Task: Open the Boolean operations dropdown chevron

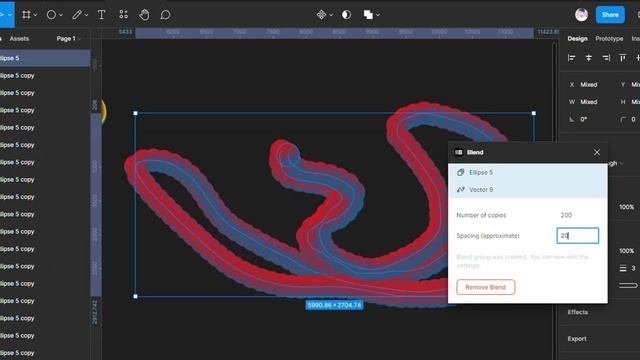Action: click(378, 15)
